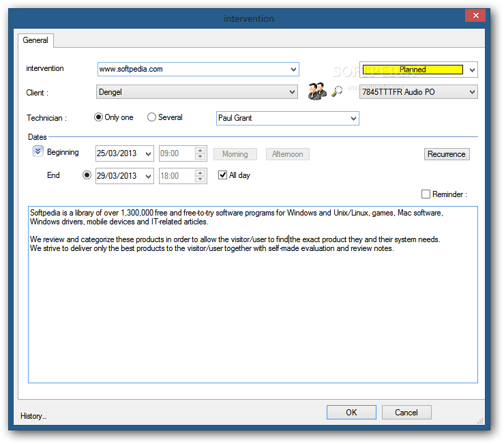504x444 pixels.
Task: Open the End date 29/03/2013 picker
Action: 148,176
